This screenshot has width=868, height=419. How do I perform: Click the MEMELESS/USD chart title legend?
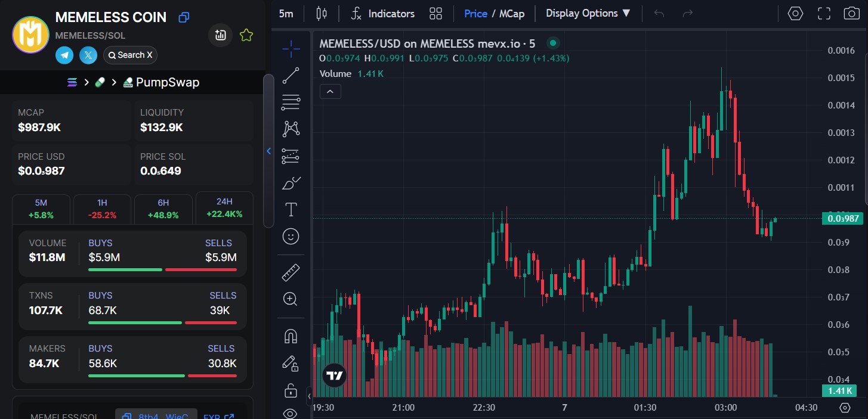[427, 44]
